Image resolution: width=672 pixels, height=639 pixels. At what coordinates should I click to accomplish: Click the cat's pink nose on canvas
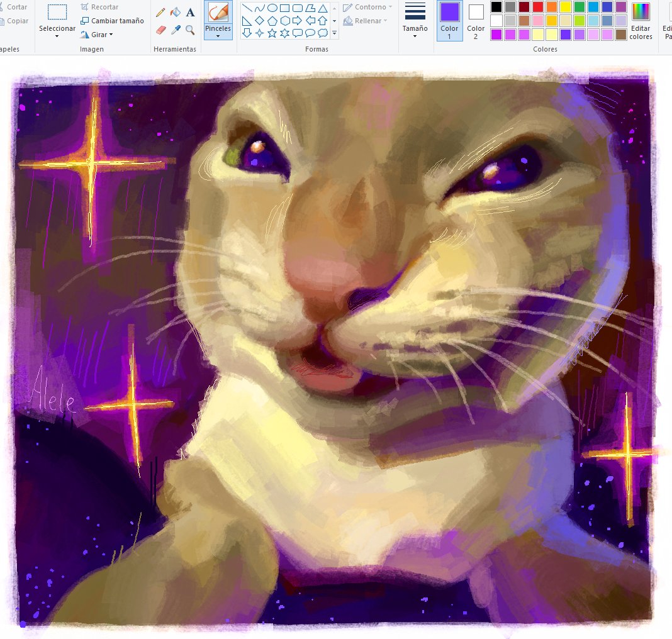pyautogui.click(x=326, y=279)
